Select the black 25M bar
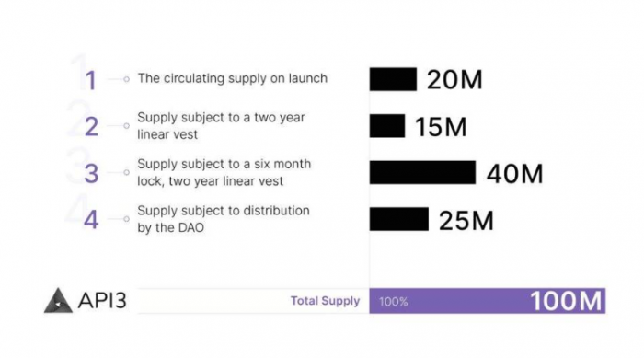 (398, 219)
